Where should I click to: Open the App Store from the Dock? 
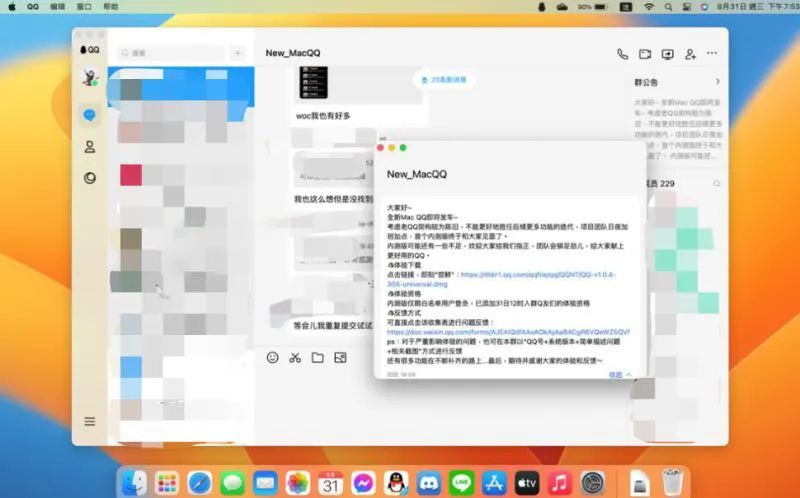[494, 482]
